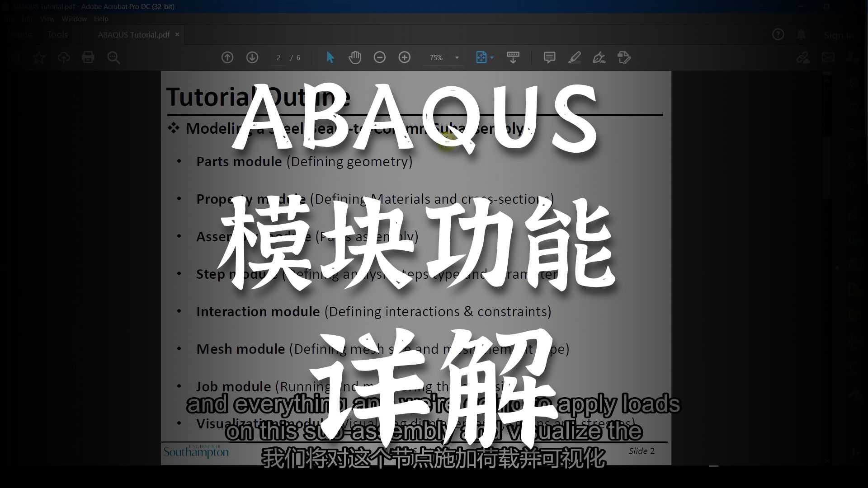
Task: Select the fit page view icon
Action: pos(481,57)
